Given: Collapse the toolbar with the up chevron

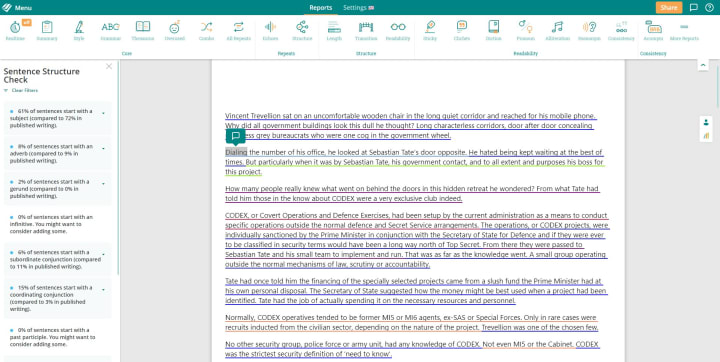Looking at the screenshot, I should click(x=703, y=65).
